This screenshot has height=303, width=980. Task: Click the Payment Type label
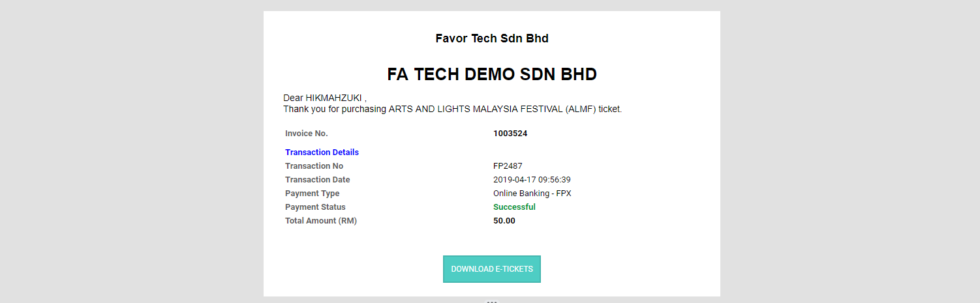(x=312, y=194)
